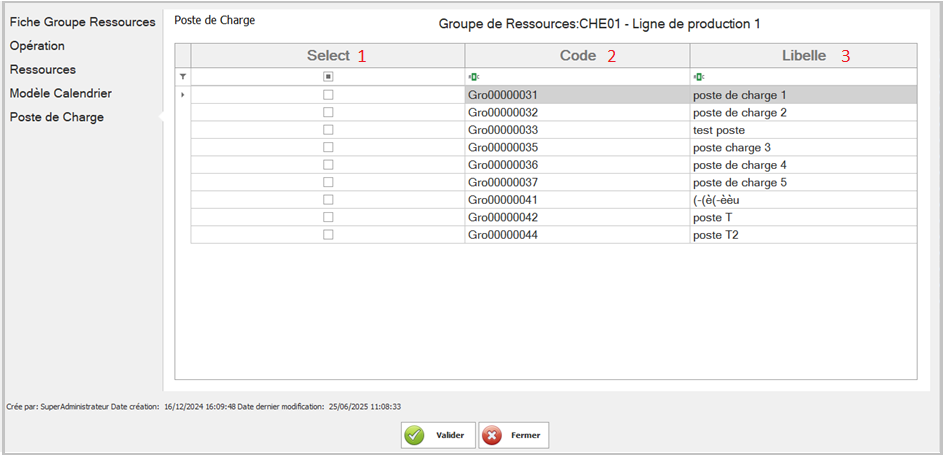Screen dimensions: 946x455
Task: Click the filter icon in the Code column
Action: [472, 76]
